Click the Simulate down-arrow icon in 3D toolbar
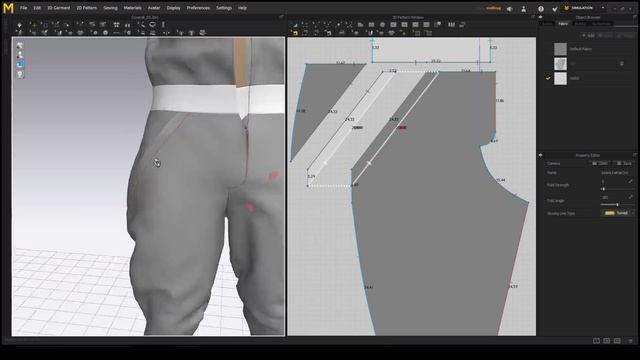Viewport: 640px width, 360px height. 19,25
